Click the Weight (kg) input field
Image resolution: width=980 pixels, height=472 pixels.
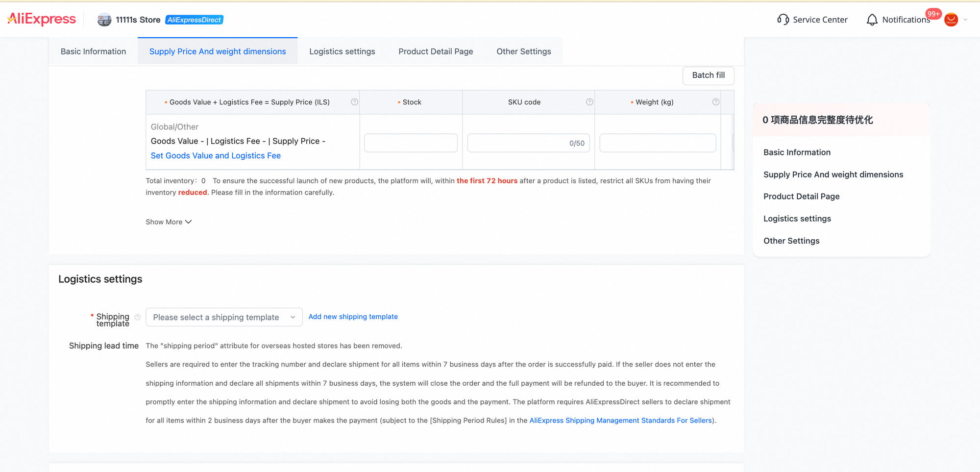(658, 143)
